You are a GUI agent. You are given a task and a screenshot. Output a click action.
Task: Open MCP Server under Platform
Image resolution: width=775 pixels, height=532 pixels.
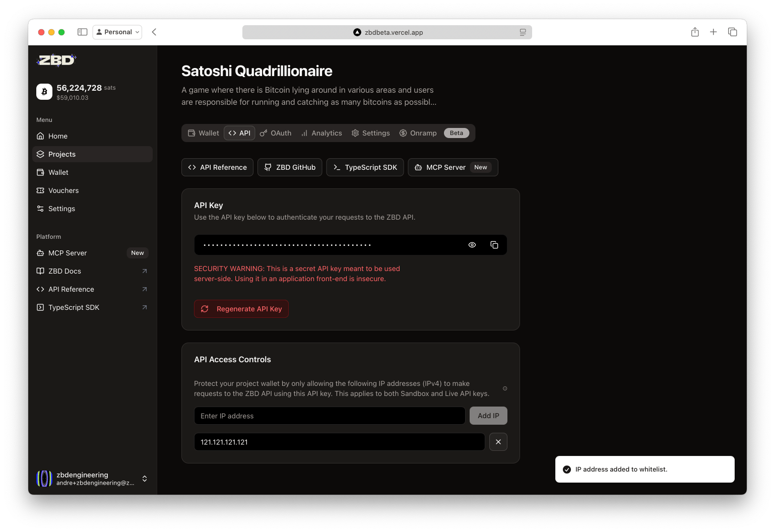(x=92, y=253)
